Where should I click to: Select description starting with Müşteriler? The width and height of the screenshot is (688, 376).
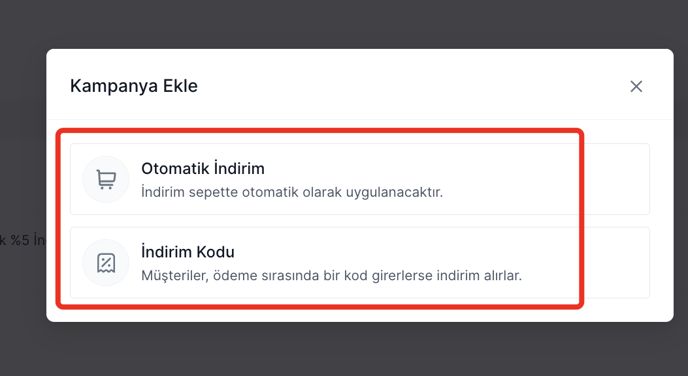click(x=331, y=276)
